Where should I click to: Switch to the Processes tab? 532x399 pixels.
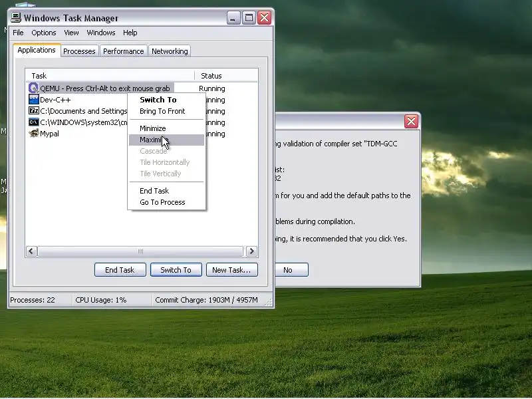(79, 51)
